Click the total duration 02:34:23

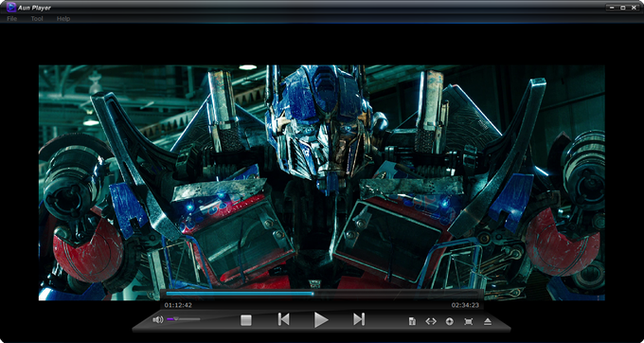point(465,305)
